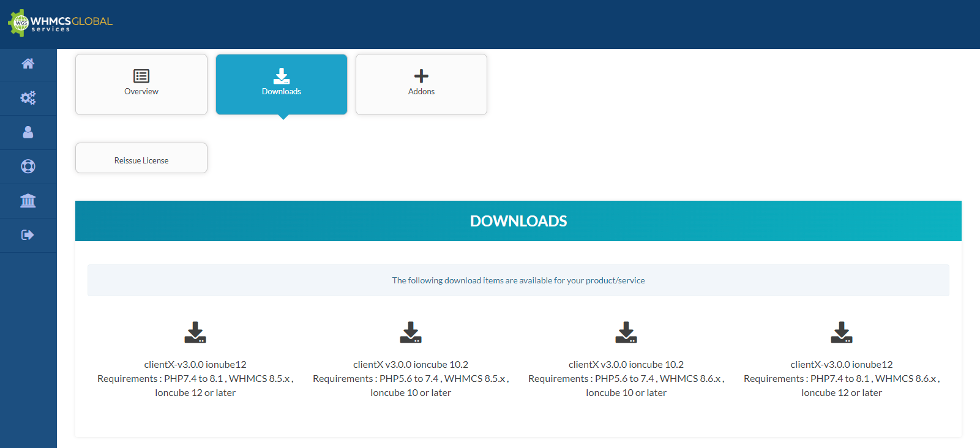
Task: Open clientX v3.0.0 ioncube 10.2 link, WHMCS 8.6.x
Action: pos(626,365)
